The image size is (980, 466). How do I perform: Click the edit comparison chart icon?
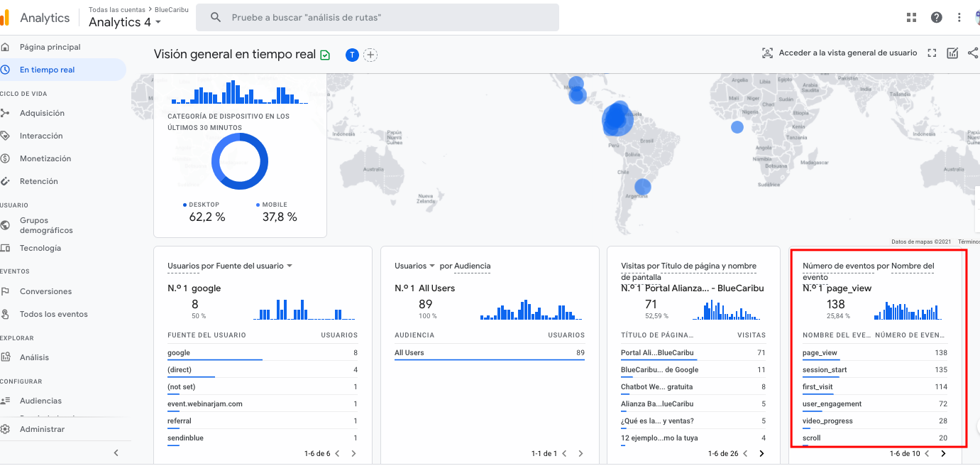(x=952, y=53)
